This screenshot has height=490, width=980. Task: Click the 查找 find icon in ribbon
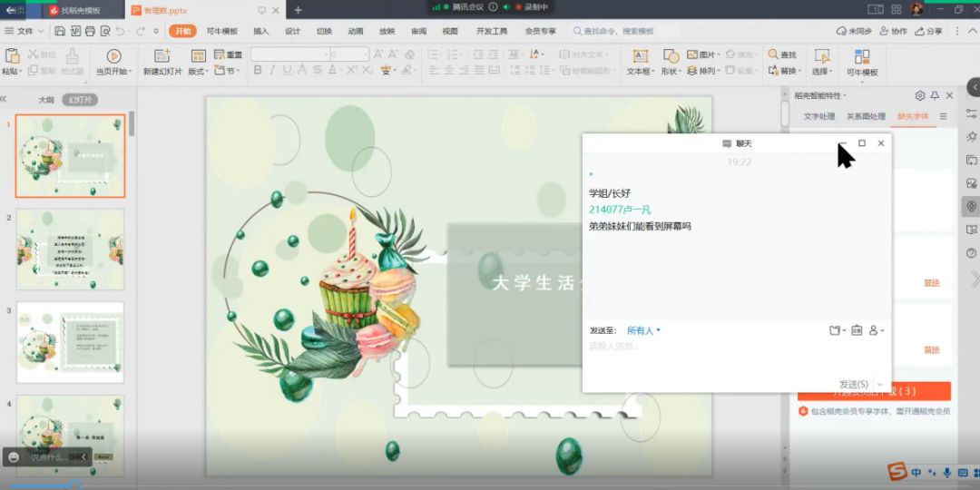[782, 55]
